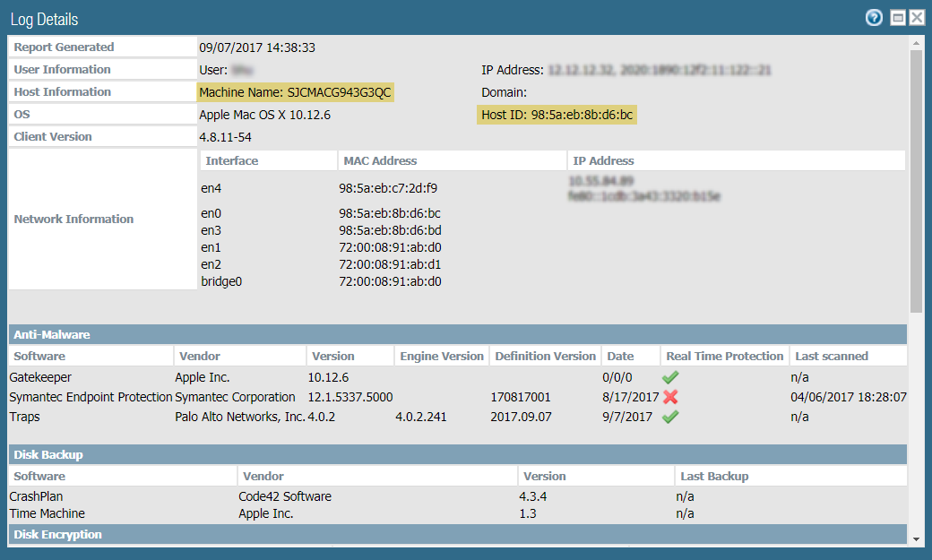932x560 pixels.
Task: Click the Definition Version column header
Action: coord(545,356)
